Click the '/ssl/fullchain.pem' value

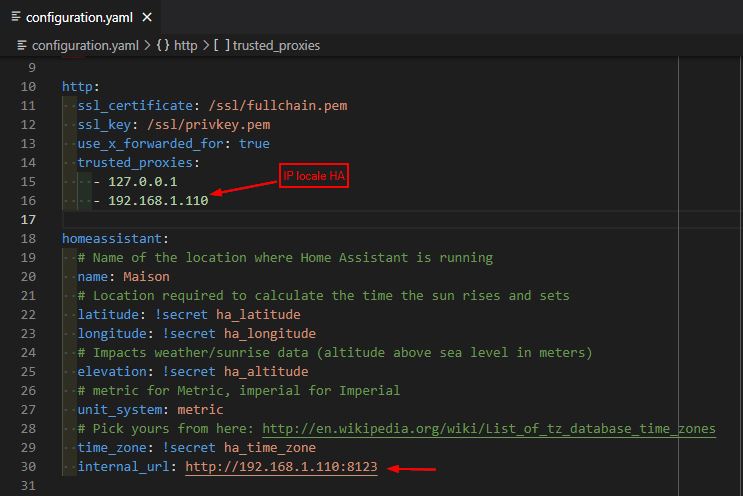click(278, 106)
